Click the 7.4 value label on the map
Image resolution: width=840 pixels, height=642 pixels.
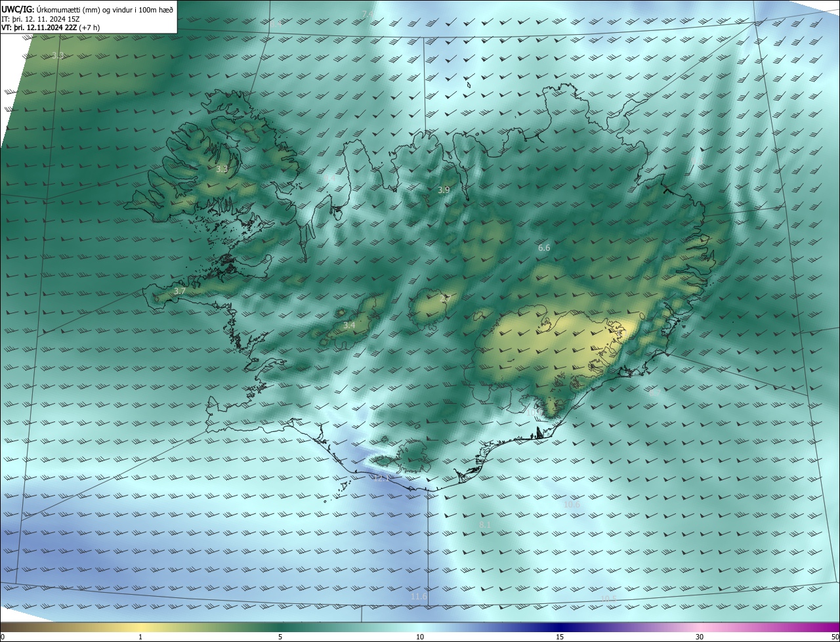click(x=367, y=14)
